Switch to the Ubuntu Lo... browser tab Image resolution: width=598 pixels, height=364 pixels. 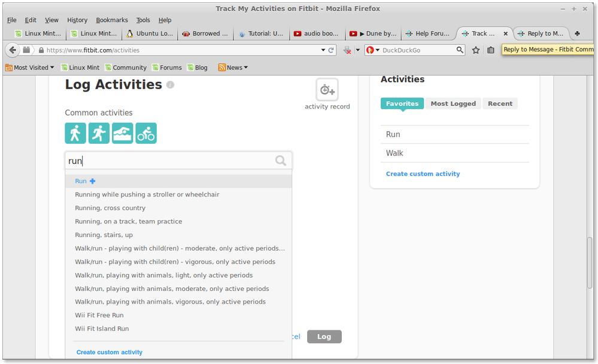point(150,34)
